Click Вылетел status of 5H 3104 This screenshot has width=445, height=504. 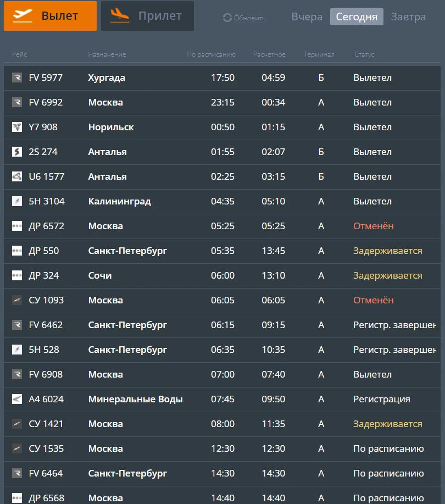click(372, 201)
